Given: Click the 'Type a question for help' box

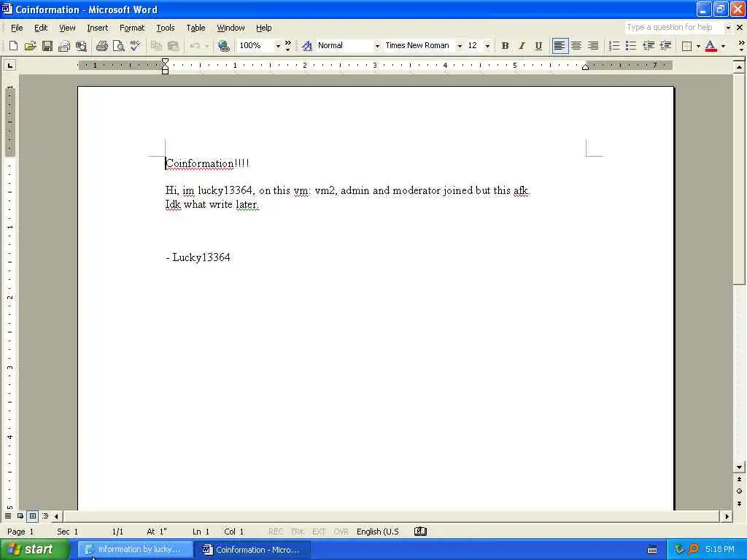Looking at the screenshot, I should [x=673, y=28].
